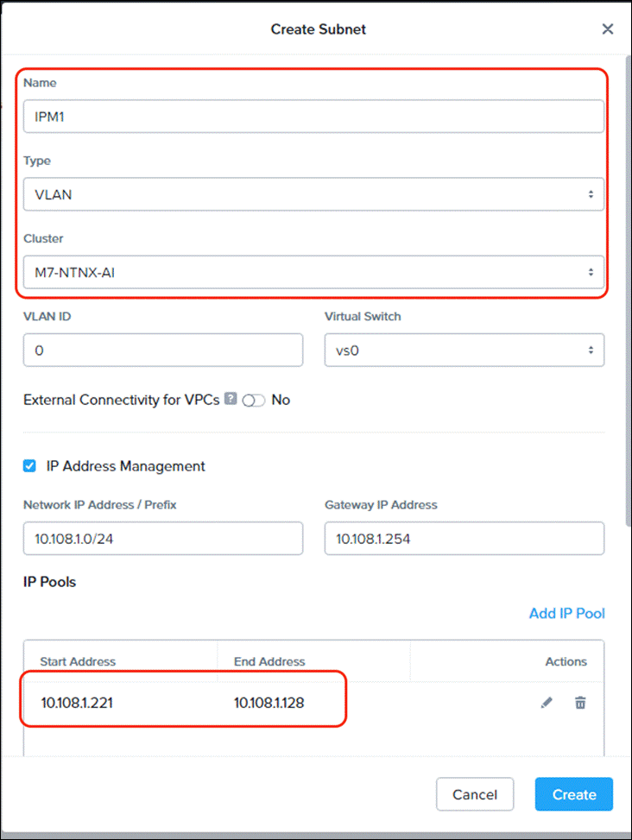Image resolution: width=632 pixels, height=840 pixels.
Task: Expand the Virtual Switch vs0 dropdown
Action: click(x=465, y=351)
